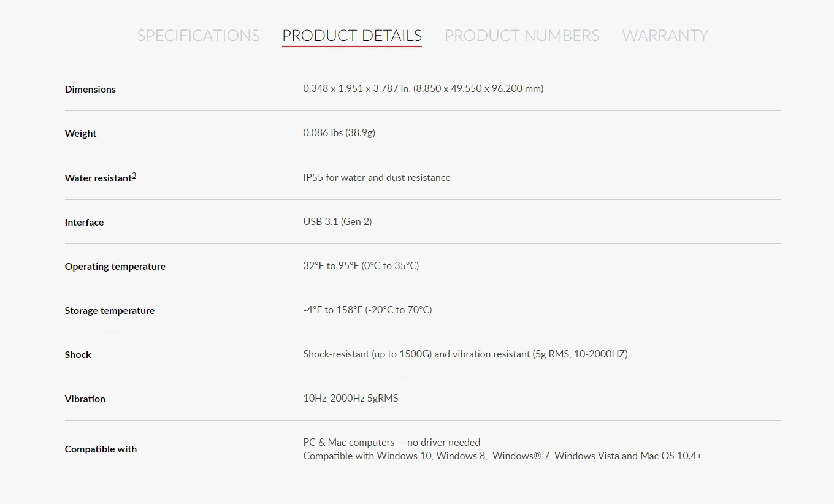Go to the Warranty tab

coord(665,36)
